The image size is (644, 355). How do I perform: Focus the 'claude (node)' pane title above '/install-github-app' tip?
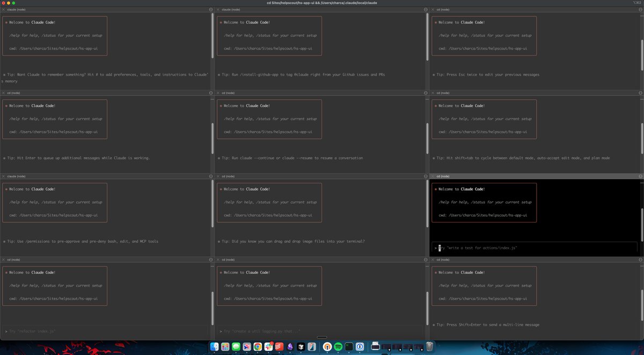click(231, 9)
